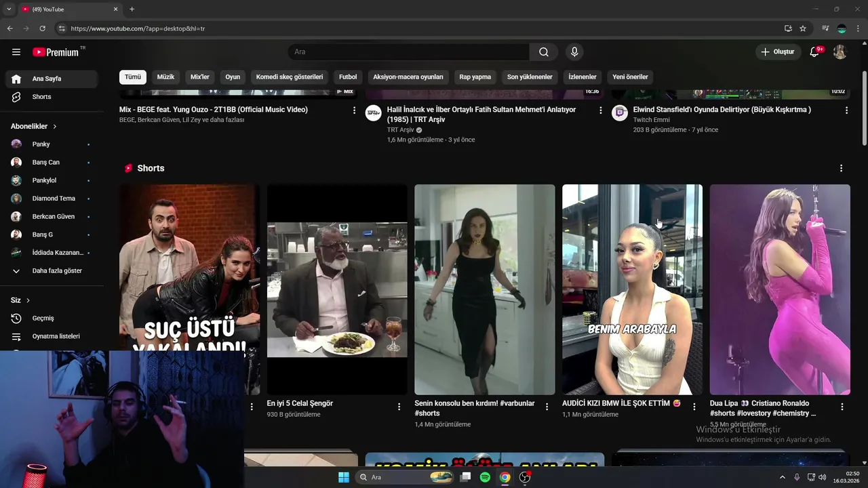Open options for En iyi 5 Celal Şengör
This screenshot has width=868, height=488.
tap(399, 407)
